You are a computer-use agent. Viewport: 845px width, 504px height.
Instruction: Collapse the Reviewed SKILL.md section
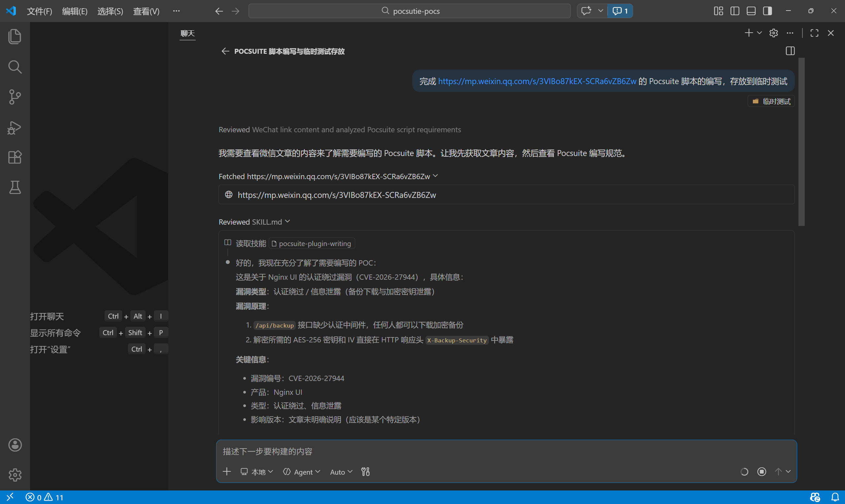pos(287,221)
